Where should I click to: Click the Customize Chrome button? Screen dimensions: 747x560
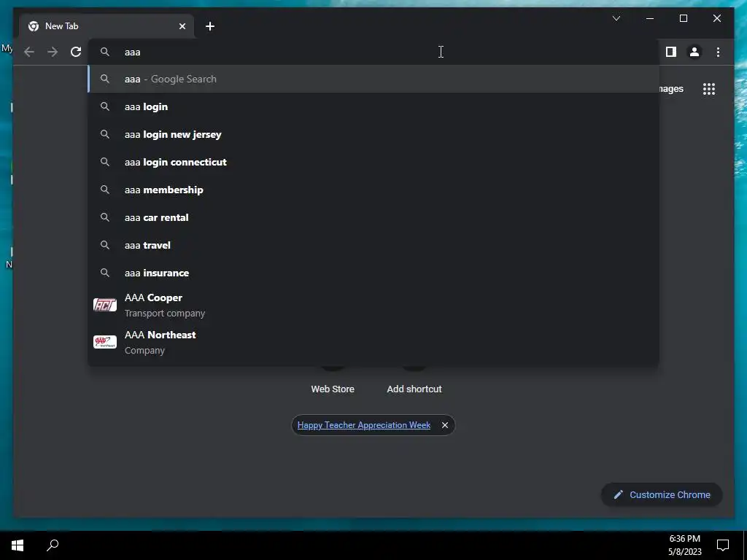(662, 495)
